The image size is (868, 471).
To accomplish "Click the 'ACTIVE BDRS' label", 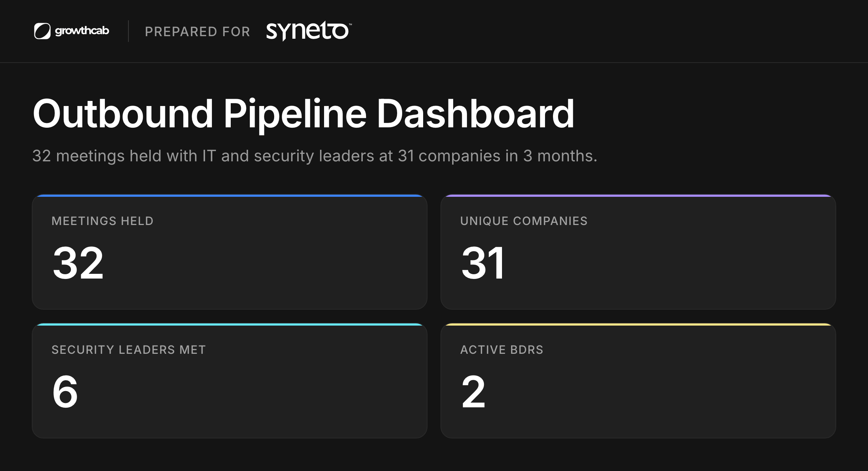I will [x=502, y=350].
